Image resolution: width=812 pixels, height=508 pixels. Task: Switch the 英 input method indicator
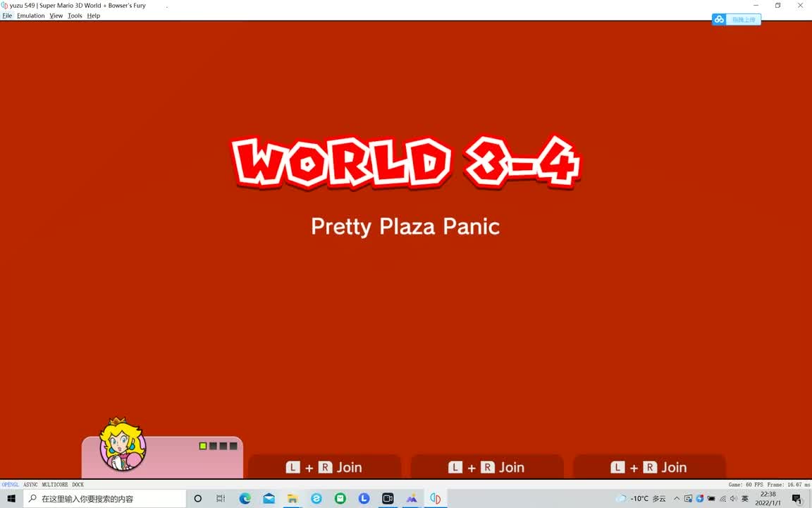(x=745, y=499)
